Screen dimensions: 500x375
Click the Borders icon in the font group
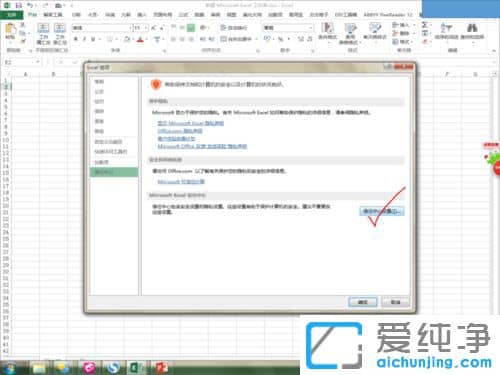109,39
